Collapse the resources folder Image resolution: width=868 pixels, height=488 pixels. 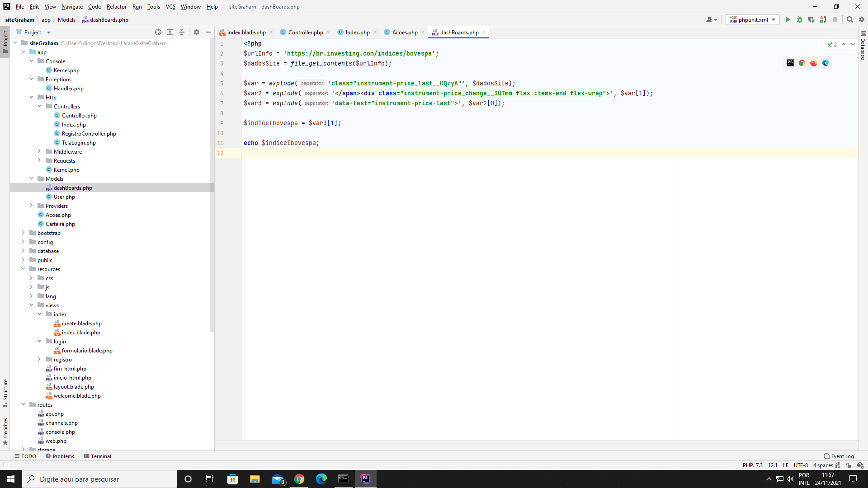24,269
